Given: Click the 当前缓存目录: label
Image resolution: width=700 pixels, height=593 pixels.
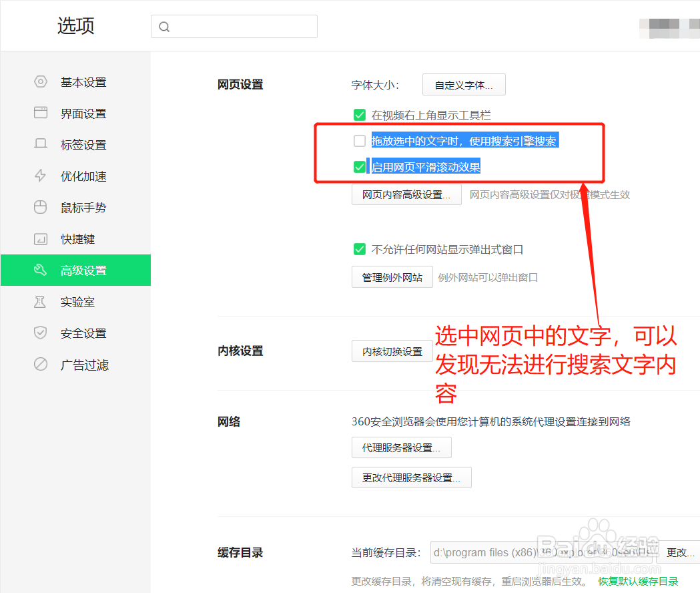Looking at the screenshot, I should (386, 553).
